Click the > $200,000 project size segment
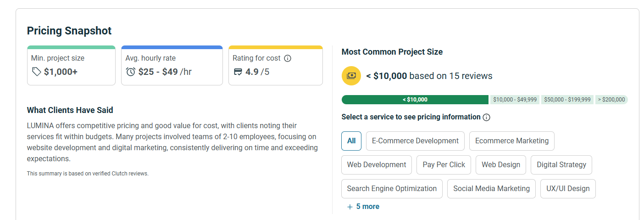The width and height of the screenshot is (644, 220). point(611,100)
